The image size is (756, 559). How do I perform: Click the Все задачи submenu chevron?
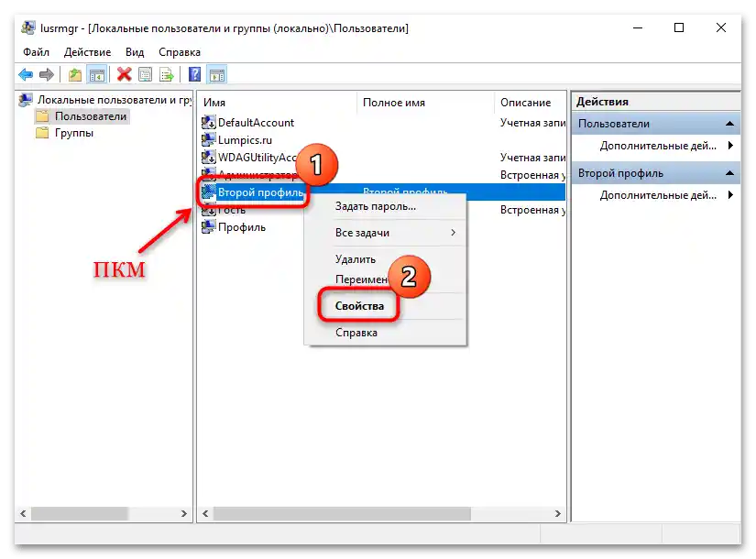point(454,233)
